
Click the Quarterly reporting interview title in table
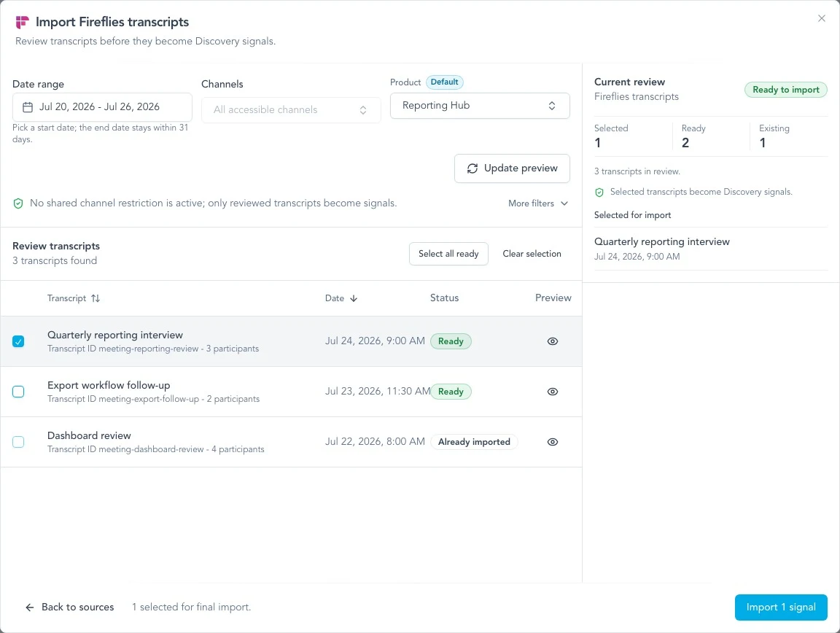pyautogui.click(x=115, y=335)
